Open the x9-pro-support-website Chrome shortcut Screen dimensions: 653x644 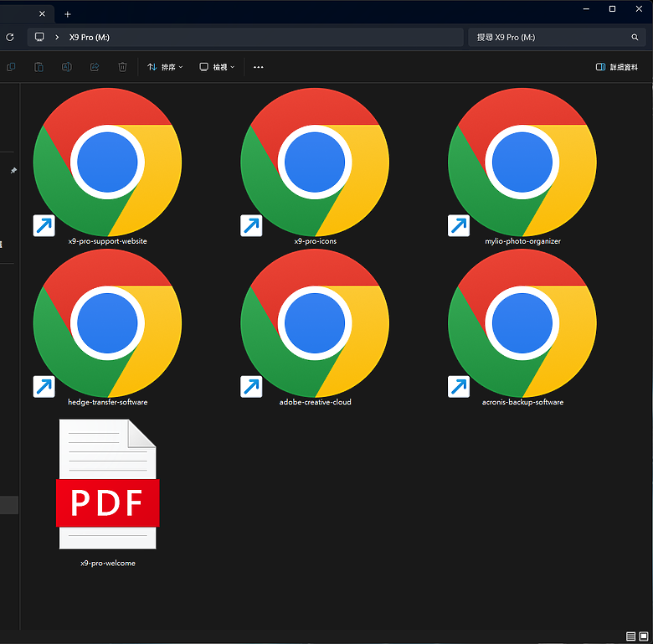[107, 162]
